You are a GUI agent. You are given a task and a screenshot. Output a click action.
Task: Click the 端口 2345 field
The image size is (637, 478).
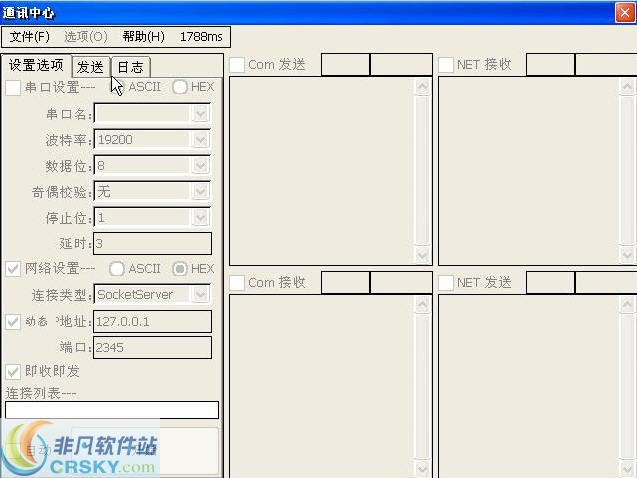[152, 348]
